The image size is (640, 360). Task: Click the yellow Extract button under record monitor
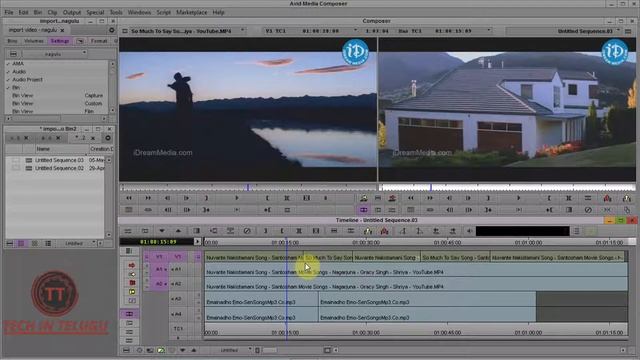pos(627,198)
